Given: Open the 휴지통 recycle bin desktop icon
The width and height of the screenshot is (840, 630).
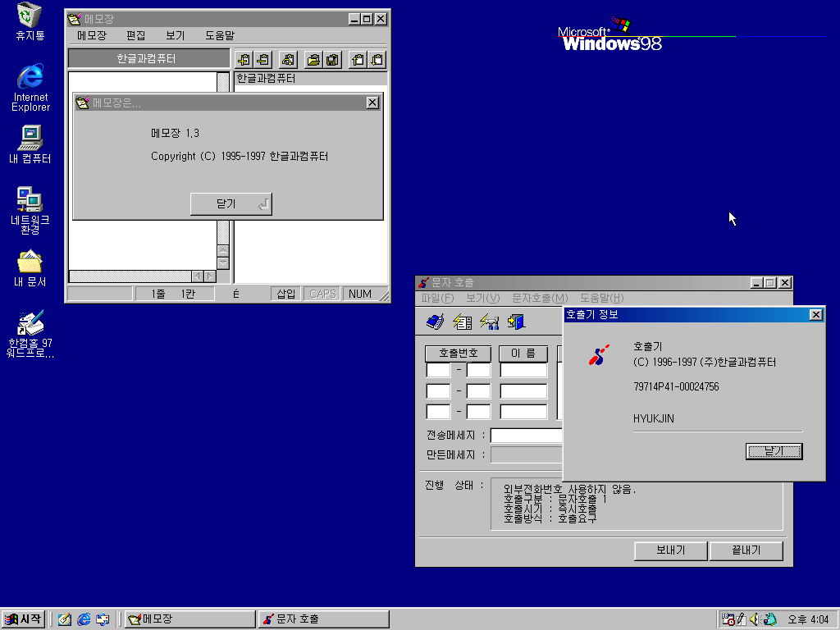Looking at the screenshot, I should 30,22.
